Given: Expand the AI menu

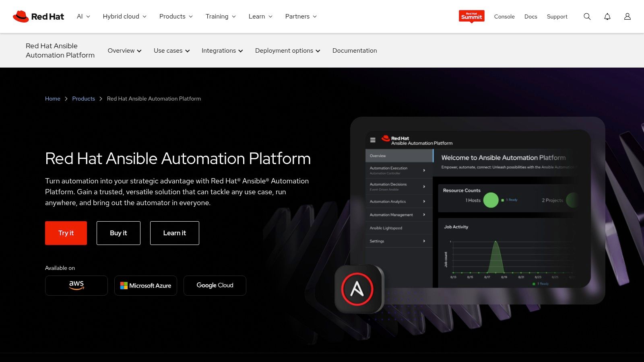Looking at the screenshot, I should pyautogui.click(x=83, y=16).
